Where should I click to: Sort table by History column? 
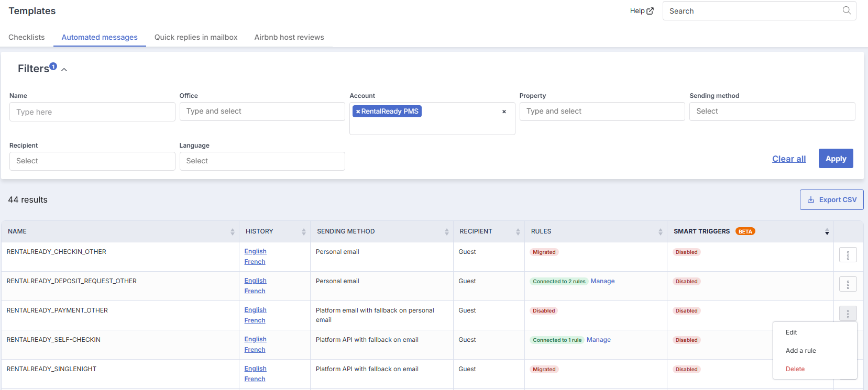coord(304,231)
